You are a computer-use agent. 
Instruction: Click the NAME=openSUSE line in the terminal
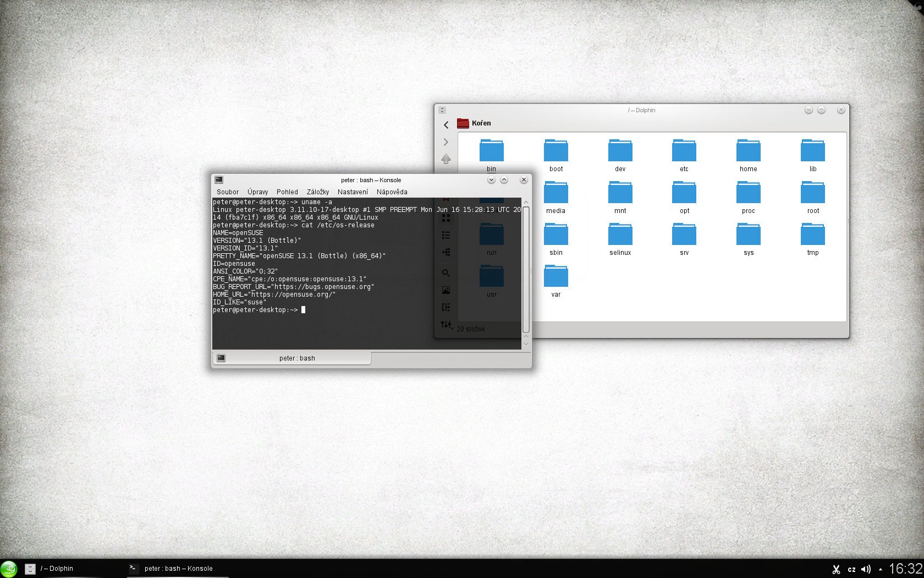[x=238, y=233]
